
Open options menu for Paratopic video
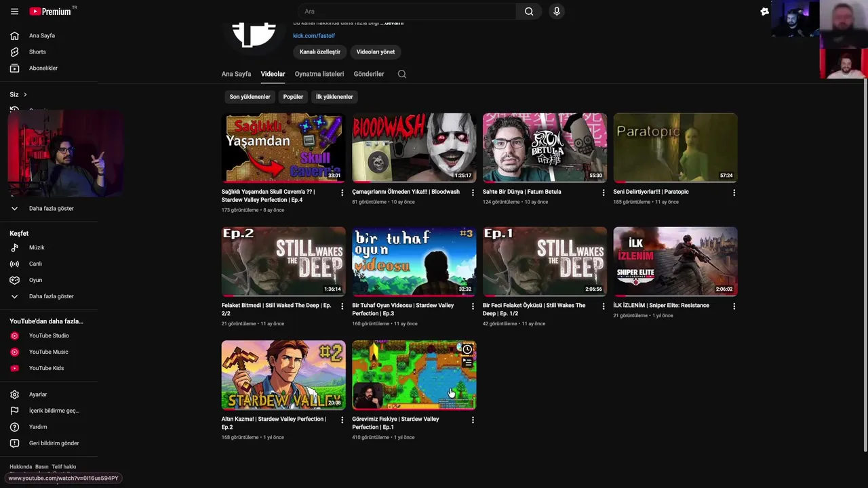734,192
